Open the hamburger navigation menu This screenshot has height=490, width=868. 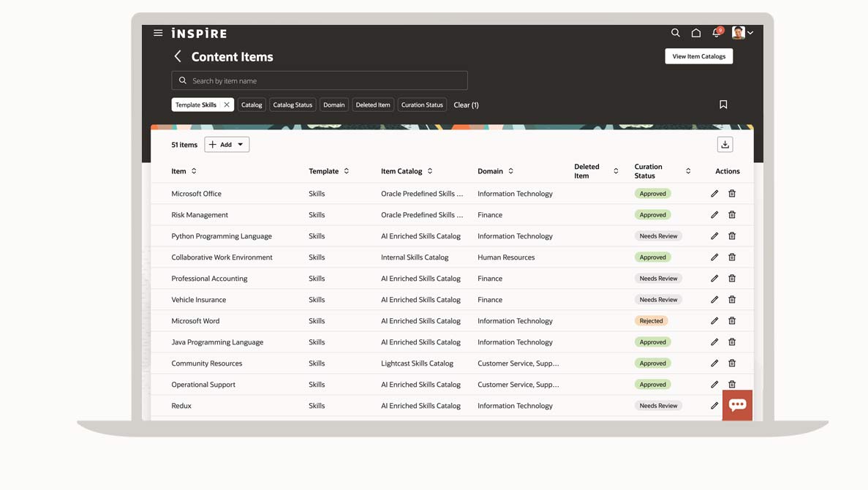[158, 33]
